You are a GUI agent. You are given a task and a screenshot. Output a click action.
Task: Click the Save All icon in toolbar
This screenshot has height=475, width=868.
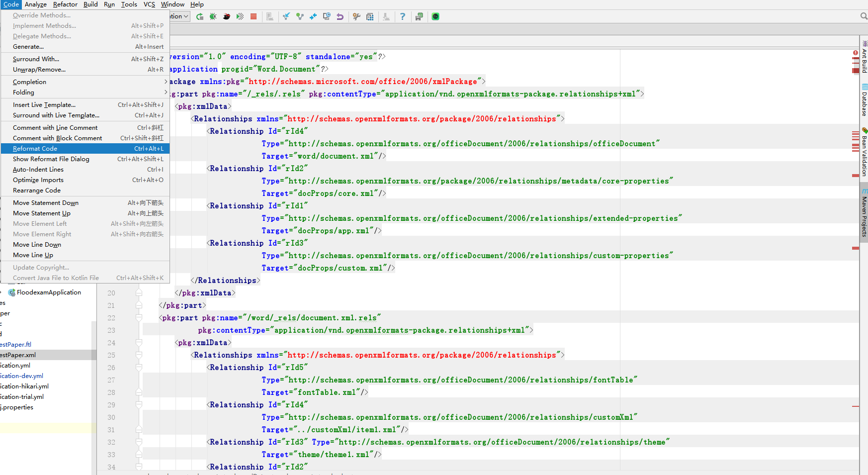coord(419,16)
